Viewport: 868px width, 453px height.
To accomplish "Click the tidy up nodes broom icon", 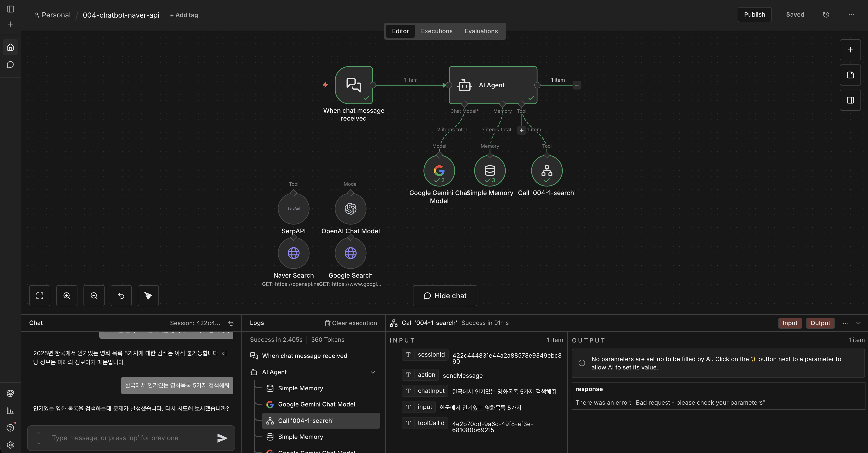I will point(148,296).
